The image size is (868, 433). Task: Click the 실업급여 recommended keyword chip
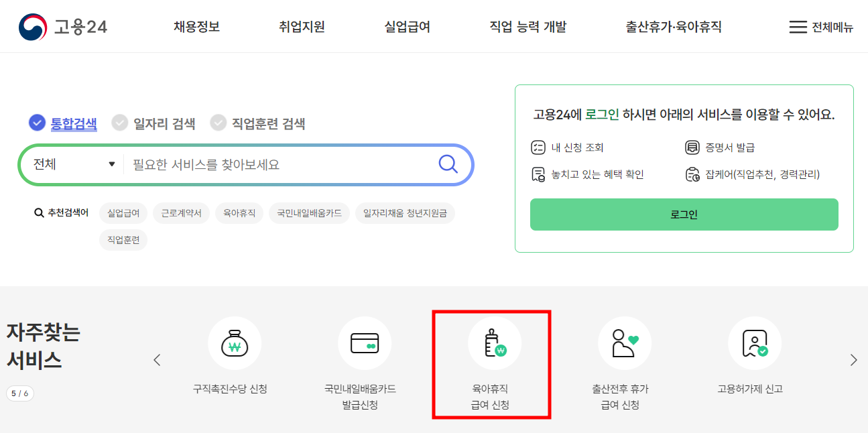point(123,213)
